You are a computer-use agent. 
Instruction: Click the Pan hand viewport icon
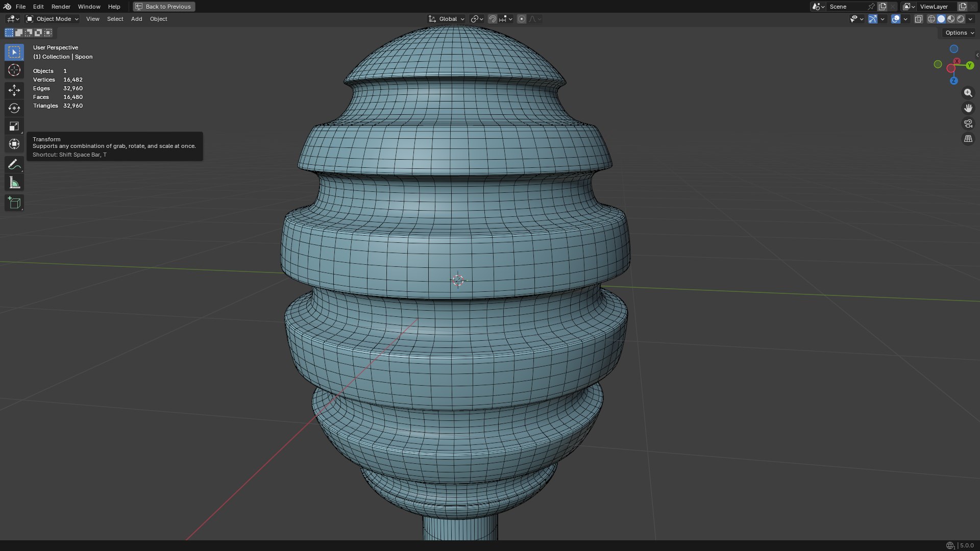point(968,108)
